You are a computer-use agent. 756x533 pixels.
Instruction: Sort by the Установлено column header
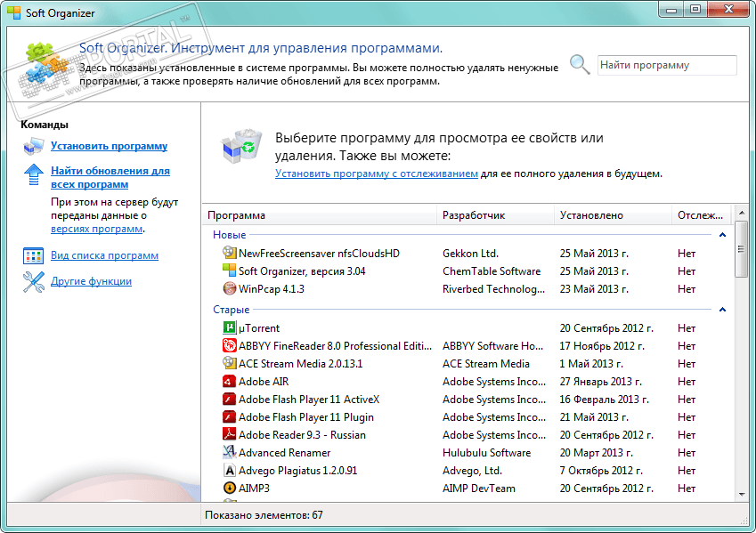613,215
